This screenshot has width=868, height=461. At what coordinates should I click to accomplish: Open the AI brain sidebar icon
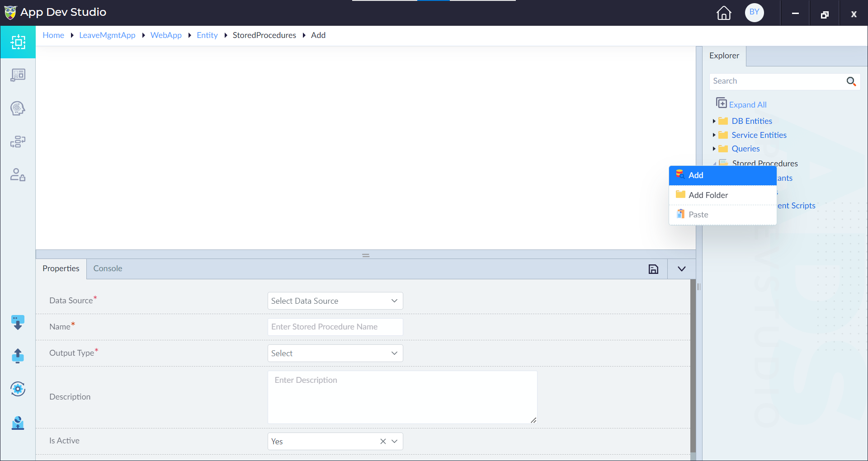(18, 108)
